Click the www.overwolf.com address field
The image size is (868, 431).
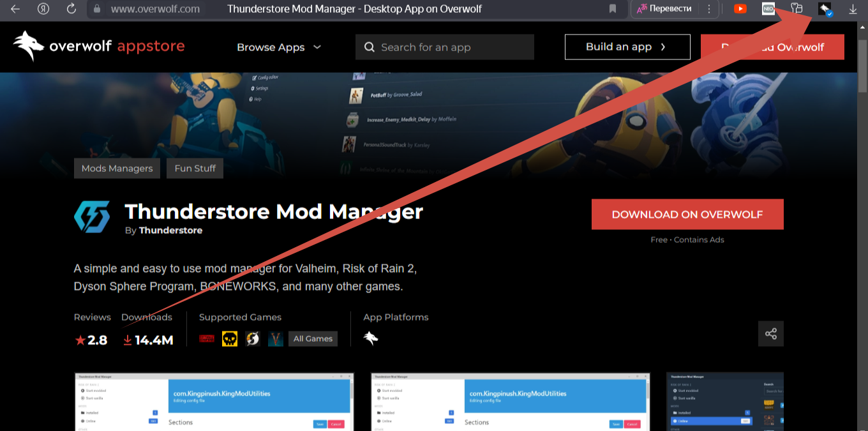pyautogui.click(x=155, y=9)
